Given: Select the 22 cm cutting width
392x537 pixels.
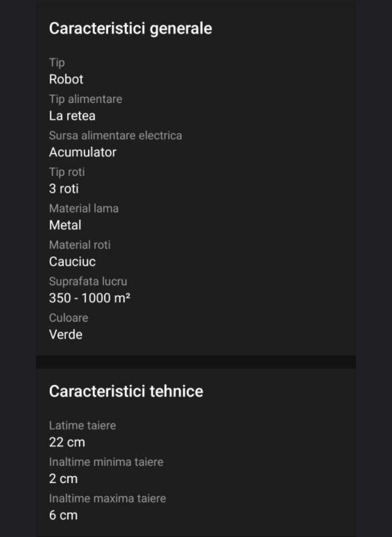Looking at the screenshot, I should click(67, 442).
